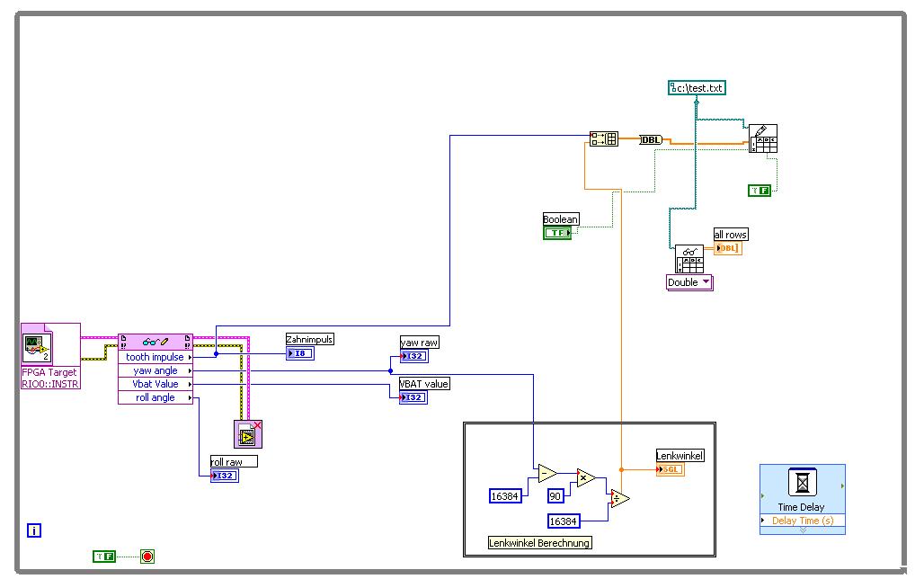Click the tooth impulse output arrow

click(x=190, y=357)
